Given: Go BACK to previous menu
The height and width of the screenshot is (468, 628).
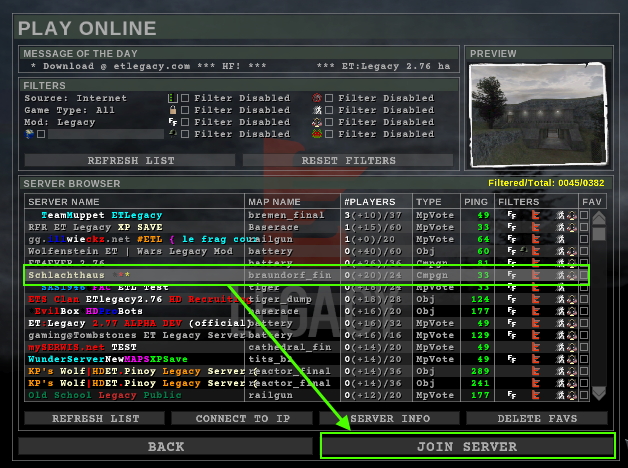Looking at the screenshot, I should pyautogui.click(x=165, y=446).
